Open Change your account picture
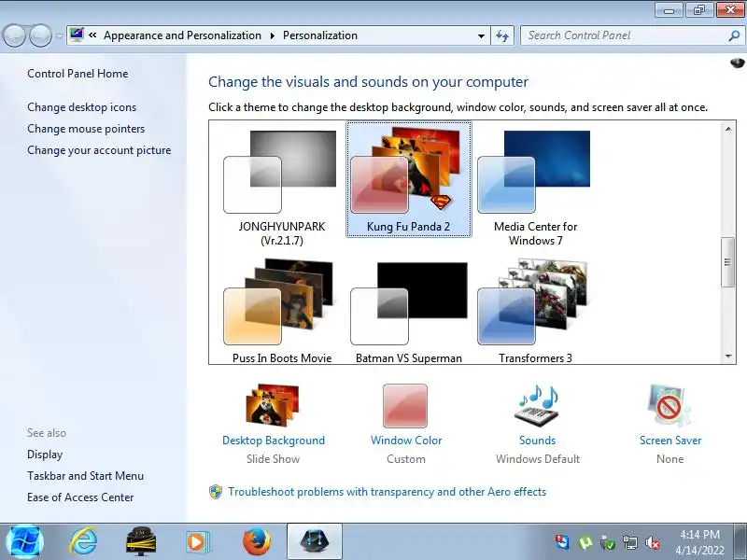 coord(99,150)
